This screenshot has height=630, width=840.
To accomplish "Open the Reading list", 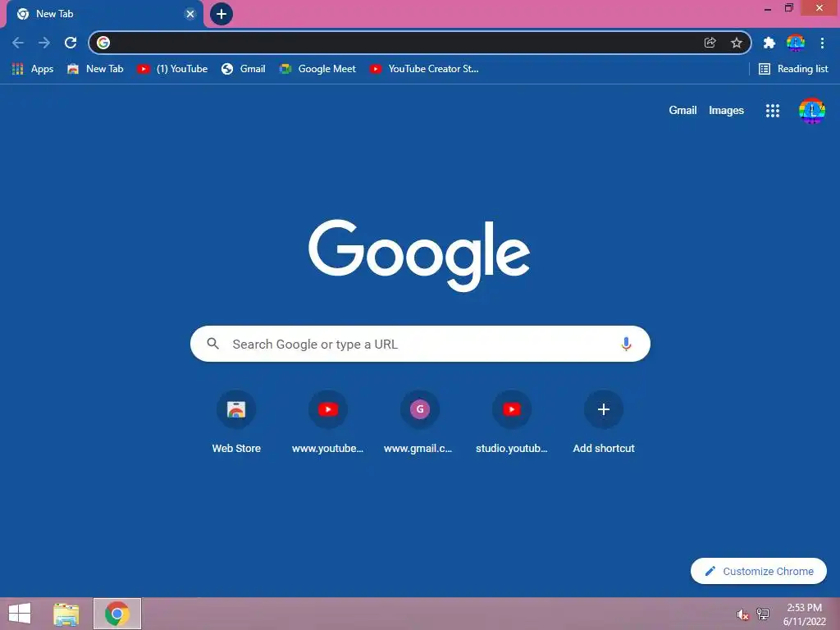I will (793, 69).
